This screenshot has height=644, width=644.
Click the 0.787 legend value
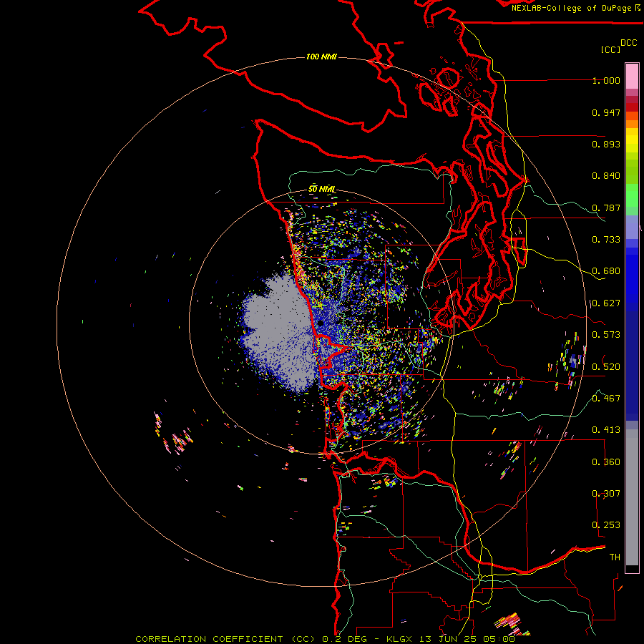[x=606, y=208]
